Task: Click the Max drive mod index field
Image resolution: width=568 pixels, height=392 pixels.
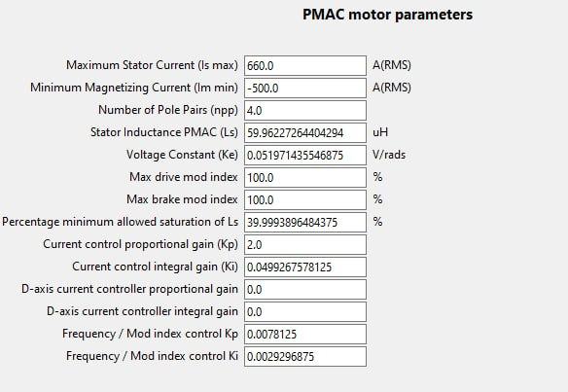Action: pyautogui.click(x=305, y=178)
